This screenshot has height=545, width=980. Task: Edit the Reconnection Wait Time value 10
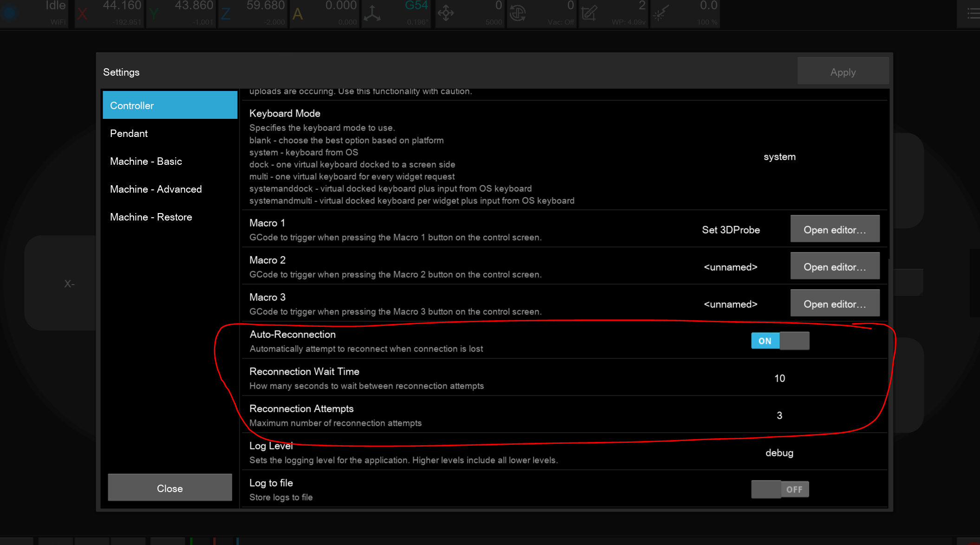[779, 378]
